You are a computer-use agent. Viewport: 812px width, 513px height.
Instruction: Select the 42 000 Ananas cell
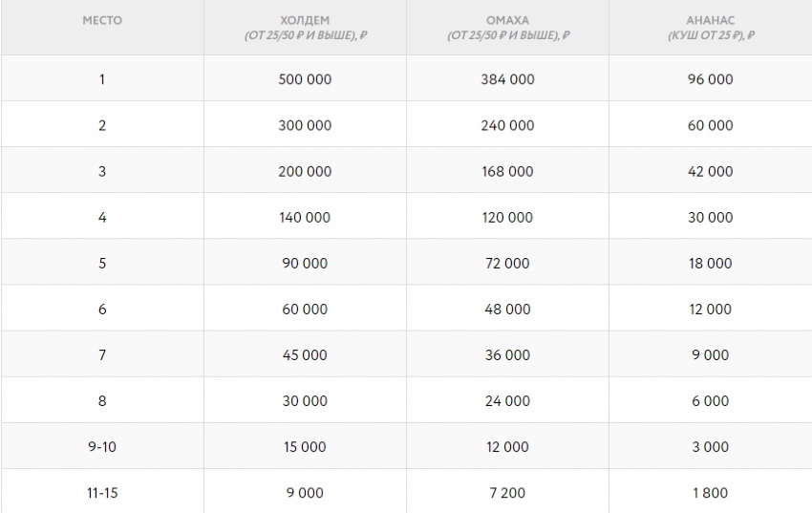pos(710,171)
